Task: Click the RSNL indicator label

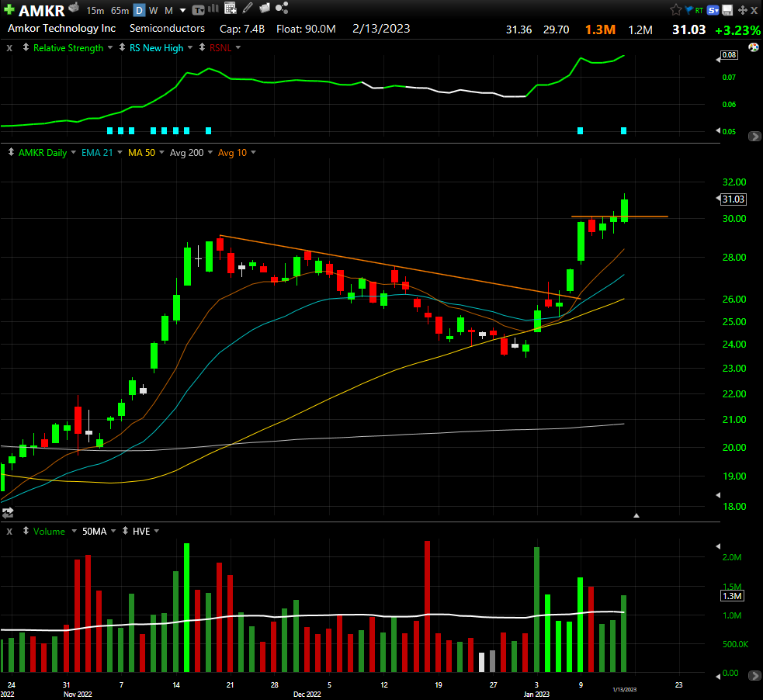Action: pos(220,47)
